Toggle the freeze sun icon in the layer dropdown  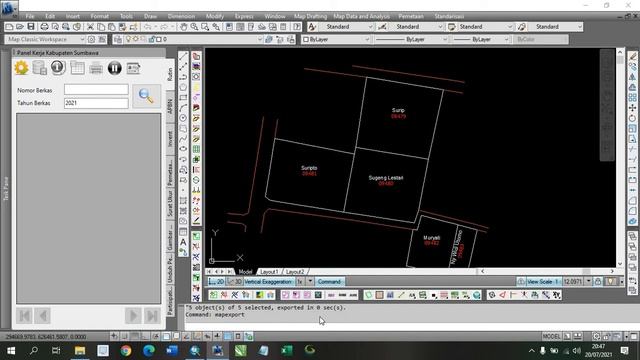pyautogui.click(x=136, y=39)
